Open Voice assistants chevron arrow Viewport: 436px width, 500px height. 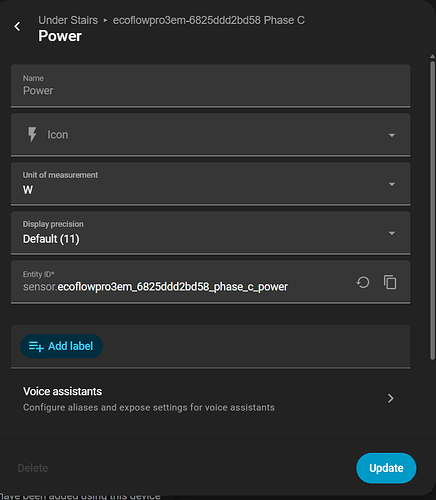391,398
